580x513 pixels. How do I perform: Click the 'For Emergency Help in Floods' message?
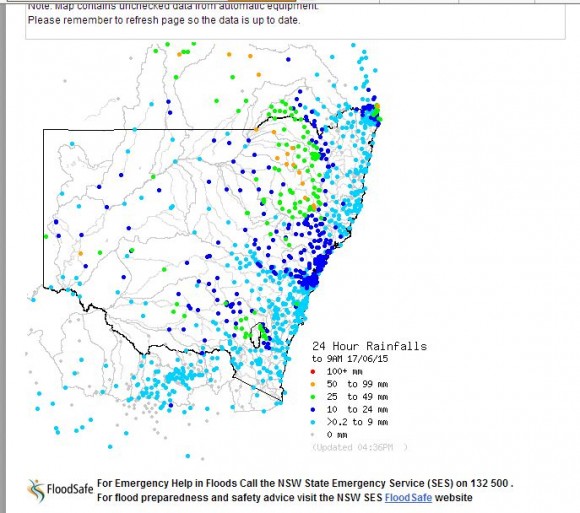[167, 483]
